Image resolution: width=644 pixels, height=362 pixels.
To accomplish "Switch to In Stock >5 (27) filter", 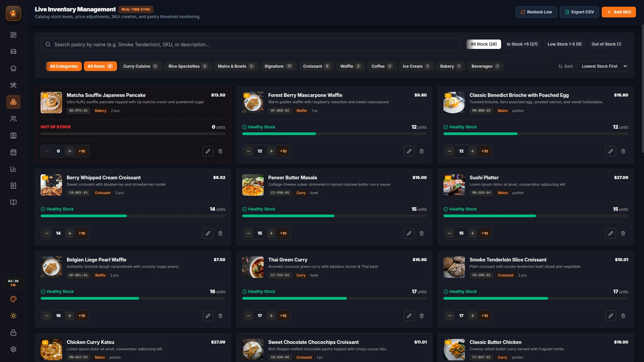I will 522,44.
